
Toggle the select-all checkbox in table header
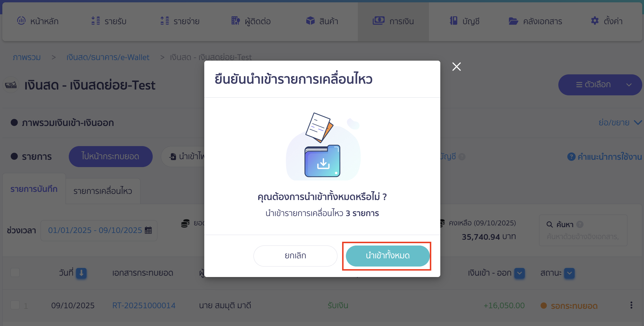[x=15, y=273]
